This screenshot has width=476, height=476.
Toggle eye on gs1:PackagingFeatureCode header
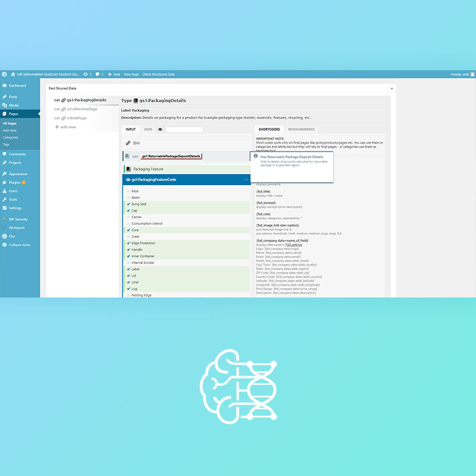click(x=128, y=180)
